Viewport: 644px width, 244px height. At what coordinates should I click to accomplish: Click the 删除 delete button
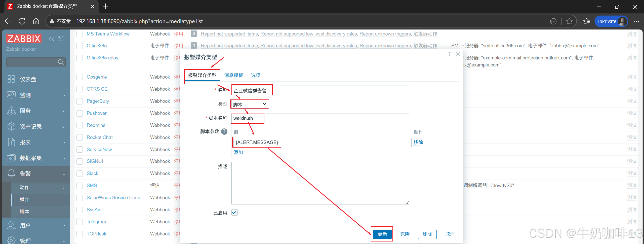[x=427, y=234]
